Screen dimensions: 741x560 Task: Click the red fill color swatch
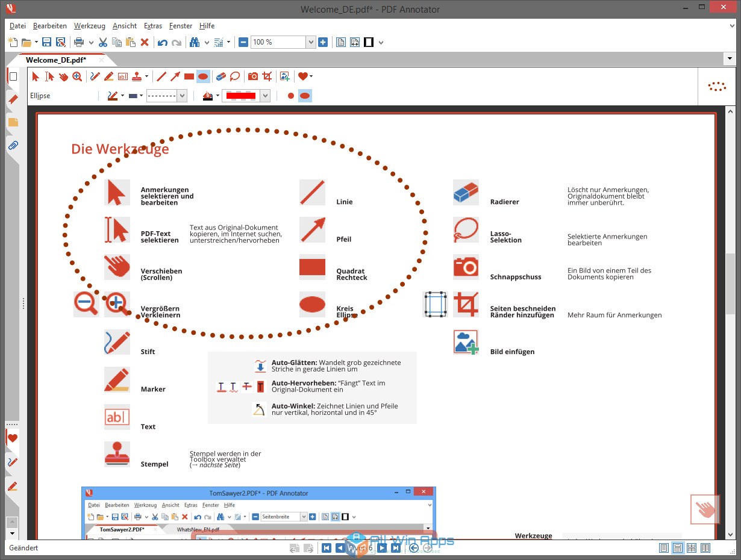240,96
